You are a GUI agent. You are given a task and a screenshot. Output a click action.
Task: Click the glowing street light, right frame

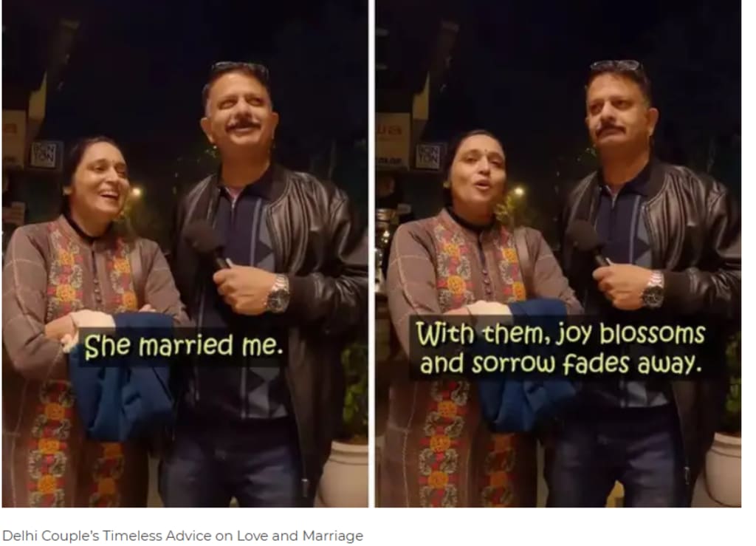tap(519, 191)
